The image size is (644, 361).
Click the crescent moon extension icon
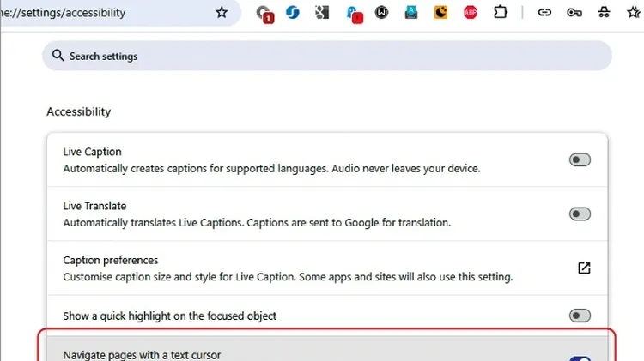440,13
